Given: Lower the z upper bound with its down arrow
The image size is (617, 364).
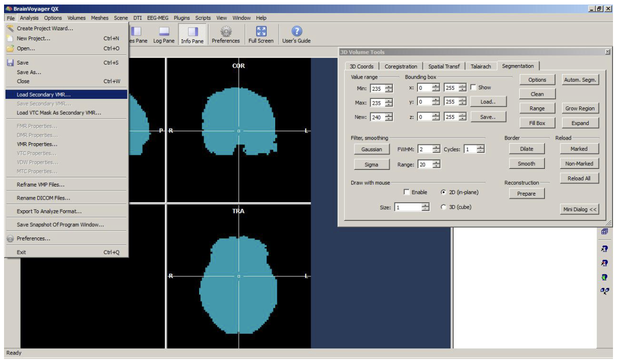Looking at the screenshot, I should [x=462, y=119].
